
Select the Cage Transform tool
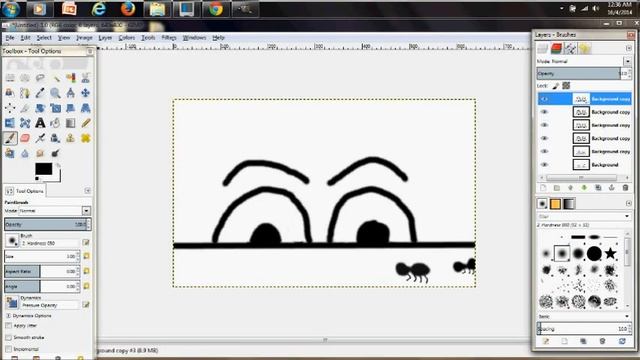point(25,123)
